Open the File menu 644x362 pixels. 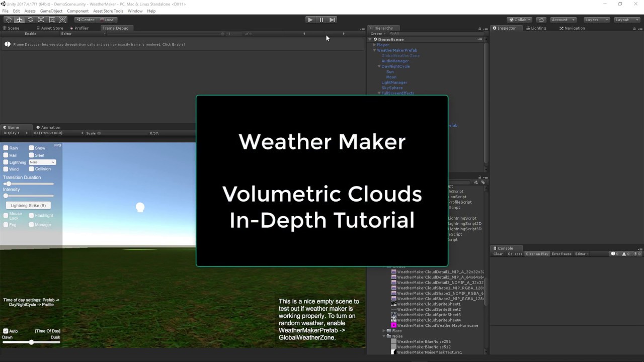click(x=5, y=11)
